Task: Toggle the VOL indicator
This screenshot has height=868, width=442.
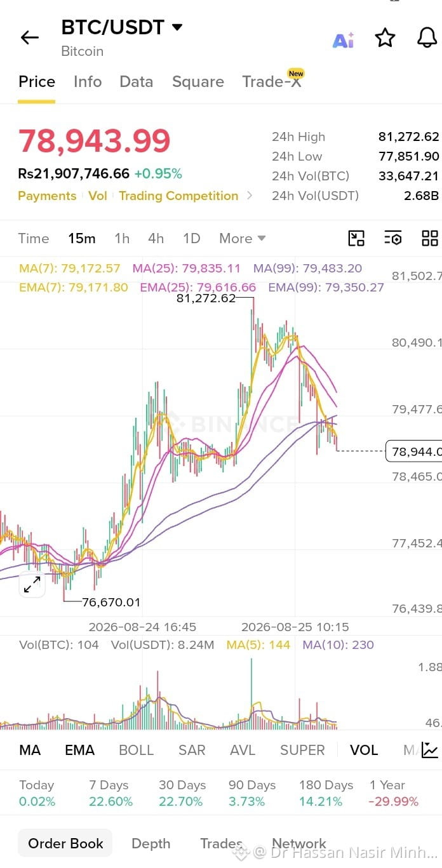Action: pos(364,750)
